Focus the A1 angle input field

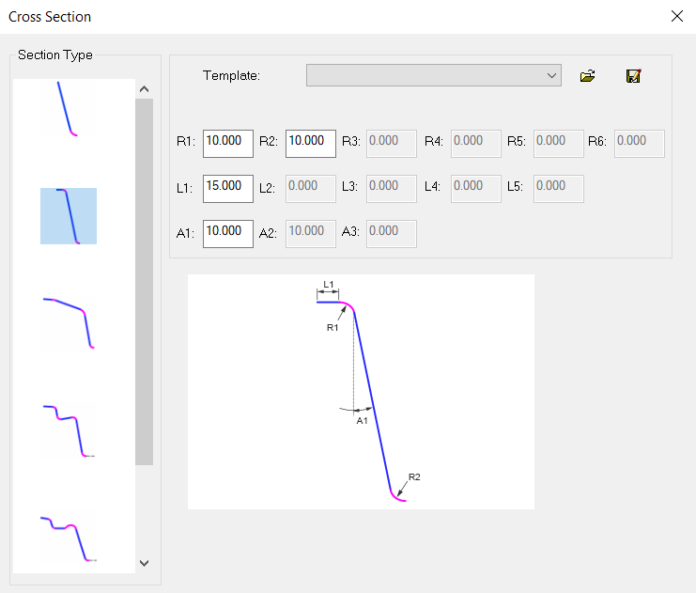click(x=227, y=232)
